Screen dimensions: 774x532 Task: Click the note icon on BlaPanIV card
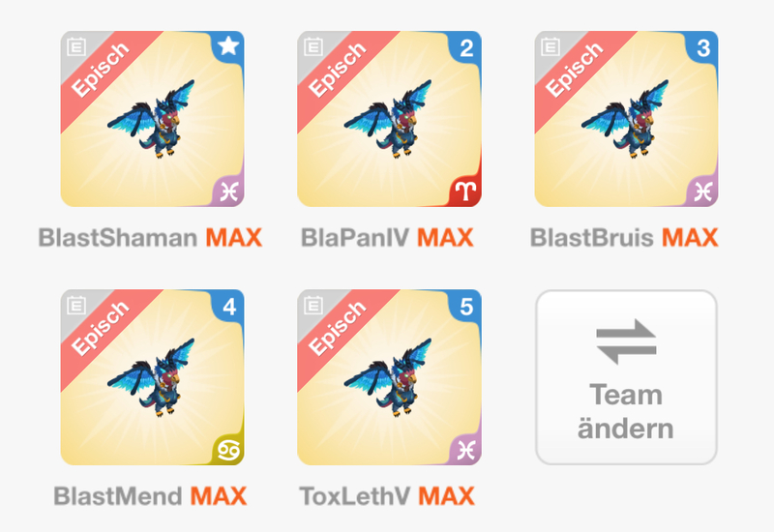pos(313,46)
